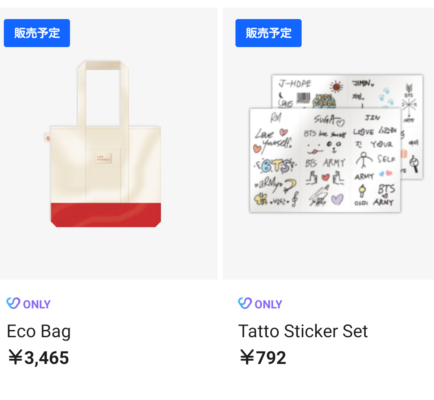Click the SUGA column on the sticker sheet
Screen dimensions: 434x400
(325, 160)
